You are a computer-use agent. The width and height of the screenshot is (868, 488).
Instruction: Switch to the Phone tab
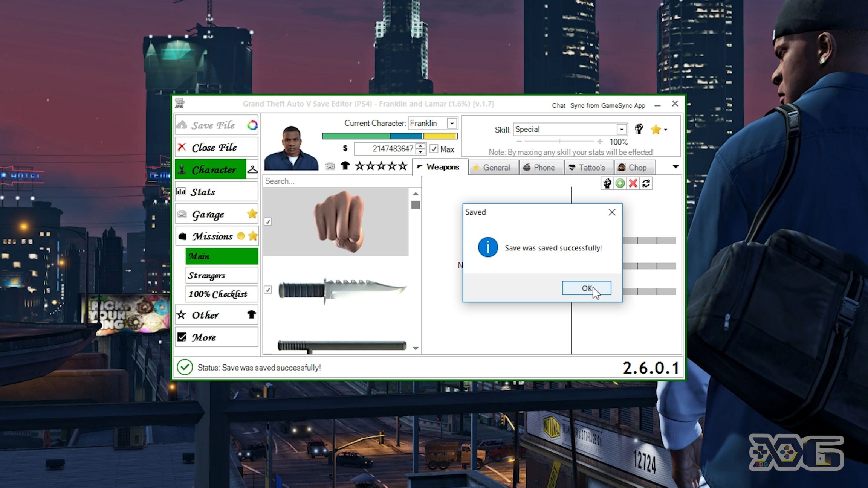click(541, 168)
